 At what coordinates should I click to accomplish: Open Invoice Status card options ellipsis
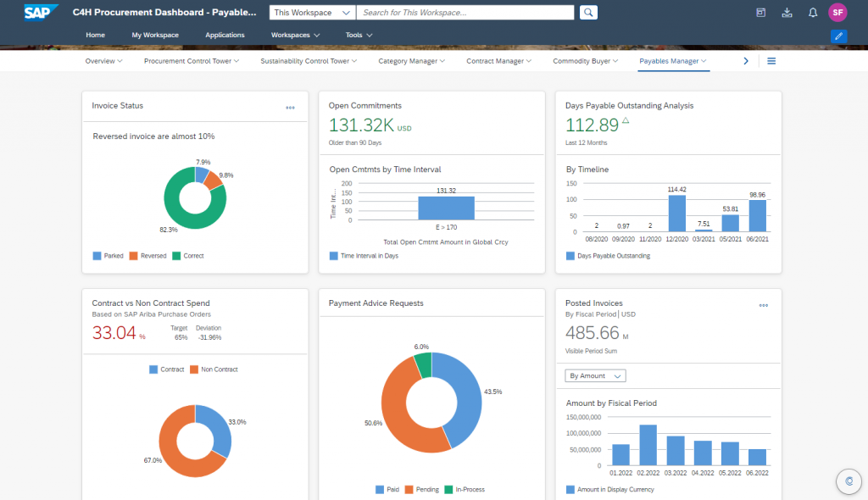pyautogui.click(x=290, y=108)
